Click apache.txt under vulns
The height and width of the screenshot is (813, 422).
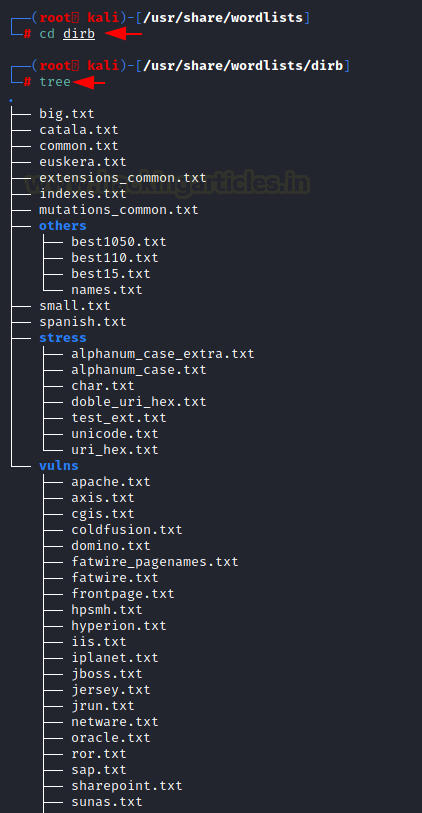point(111,481)
